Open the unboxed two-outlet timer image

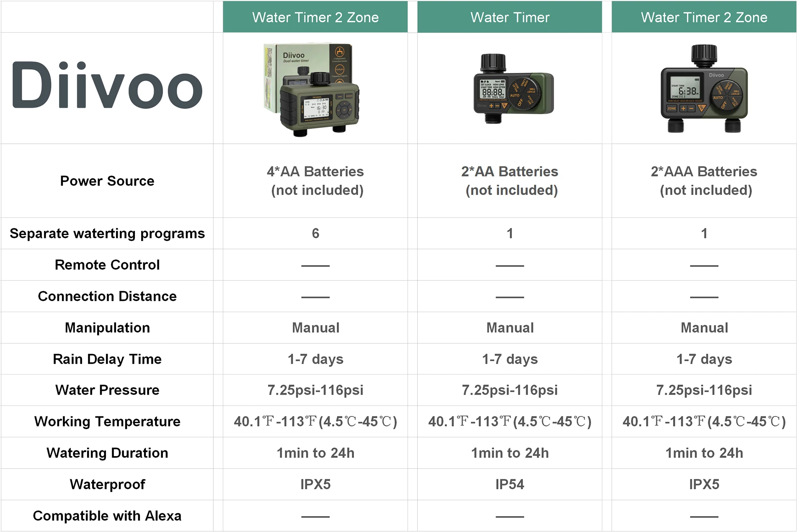click(x=704, y=88)
